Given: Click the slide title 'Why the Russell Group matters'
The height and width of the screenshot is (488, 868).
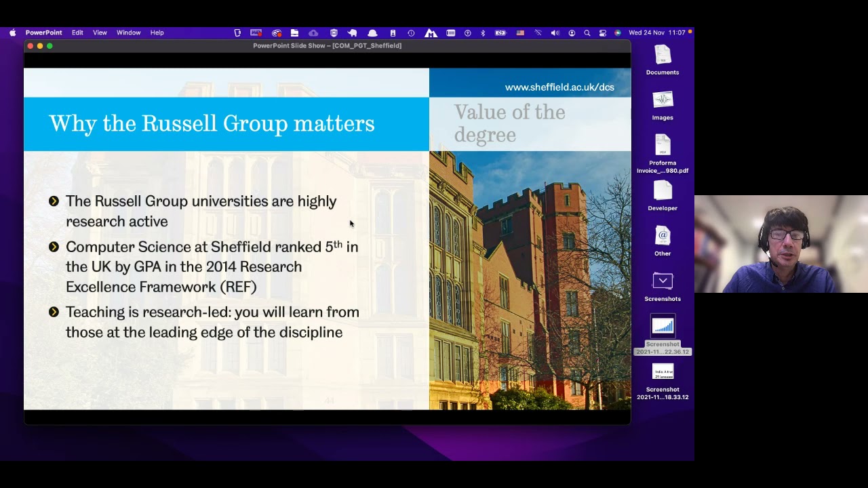Looking at the screenshot, I should tap(212, 123).
